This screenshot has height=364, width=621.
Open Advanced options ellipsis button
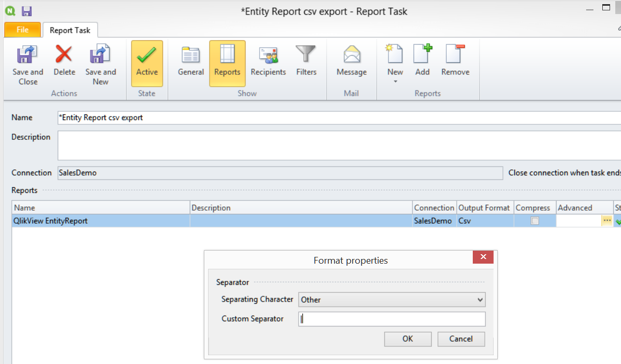coord(607,220)
